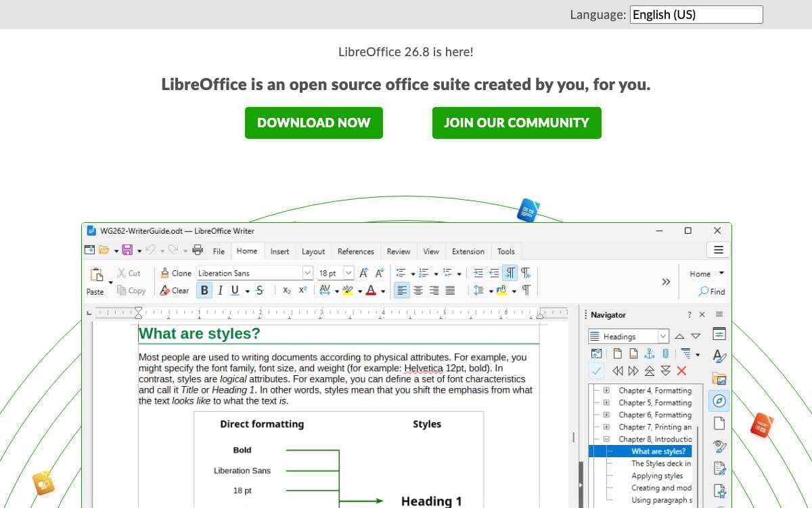Open the 18 pt font size dropdown
This screenshot has width=812, height=508.
tap(348, 273)
